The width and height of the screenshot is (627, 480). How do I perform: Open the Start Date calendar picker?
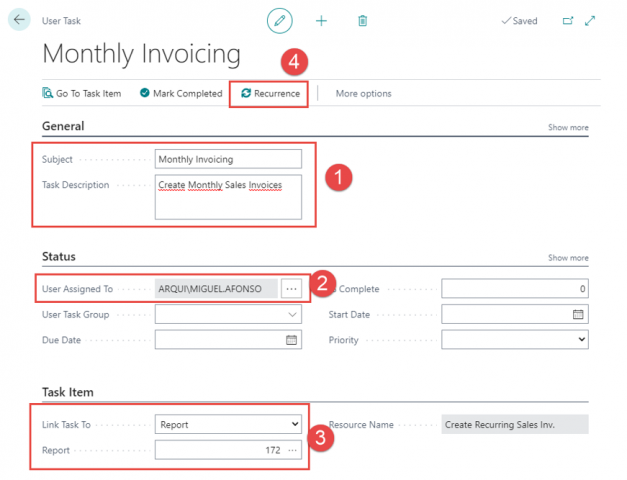578,314
